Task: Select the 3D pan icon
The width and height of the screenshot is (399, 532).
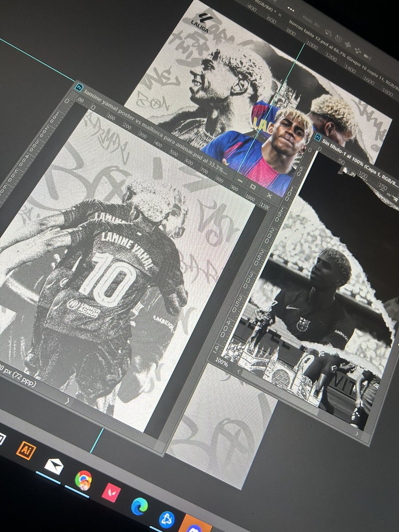Action: point(348,44)
